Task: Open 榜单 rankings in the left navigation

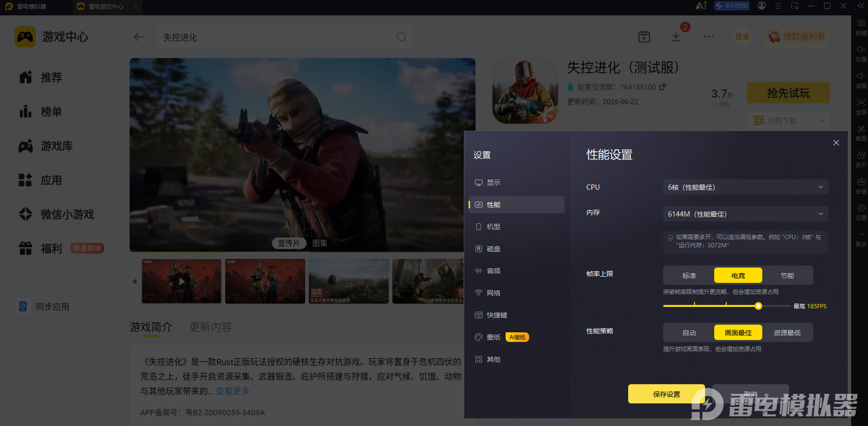Action: (41, 112)
